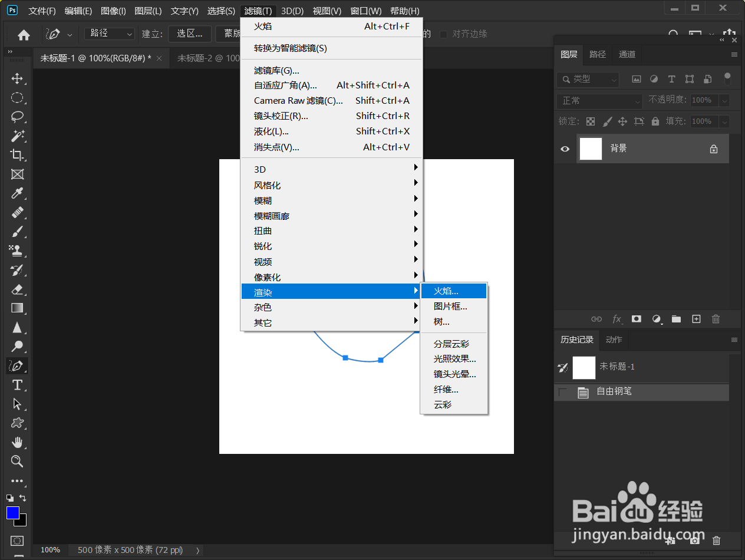Set history brush source for 自由钢笔
The height and width of the screenshot is (560, 745).
click(x=563, y=392)
